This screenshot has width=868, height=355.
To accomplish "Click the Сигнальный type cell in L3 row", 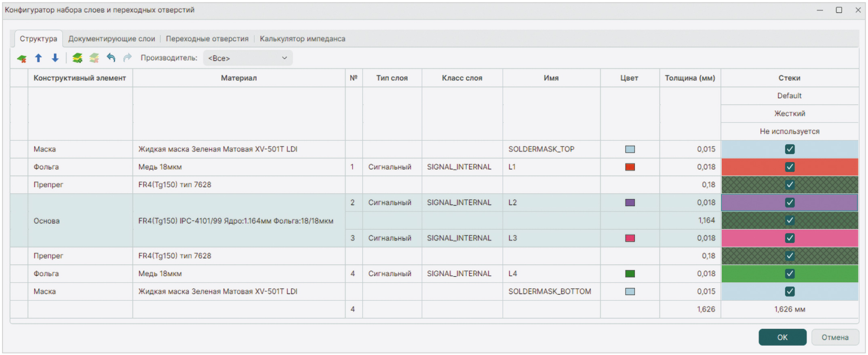I will pyautogui.click(x=392, y=238).
